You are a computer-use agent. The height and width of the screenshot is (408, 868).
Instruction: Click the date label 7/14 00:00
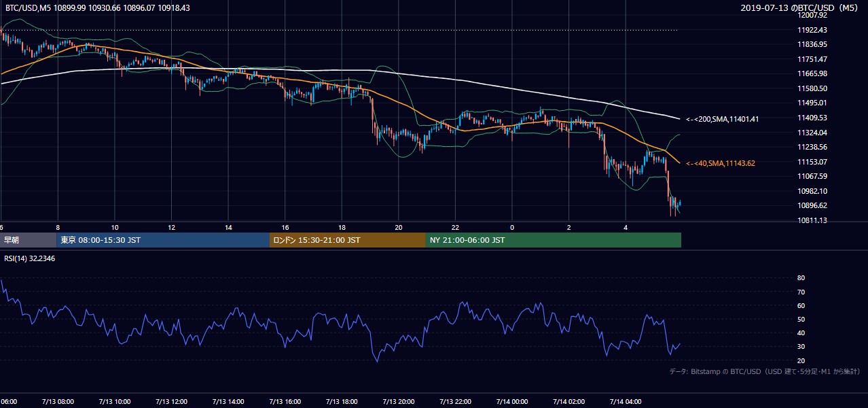(x=511, y=402)
